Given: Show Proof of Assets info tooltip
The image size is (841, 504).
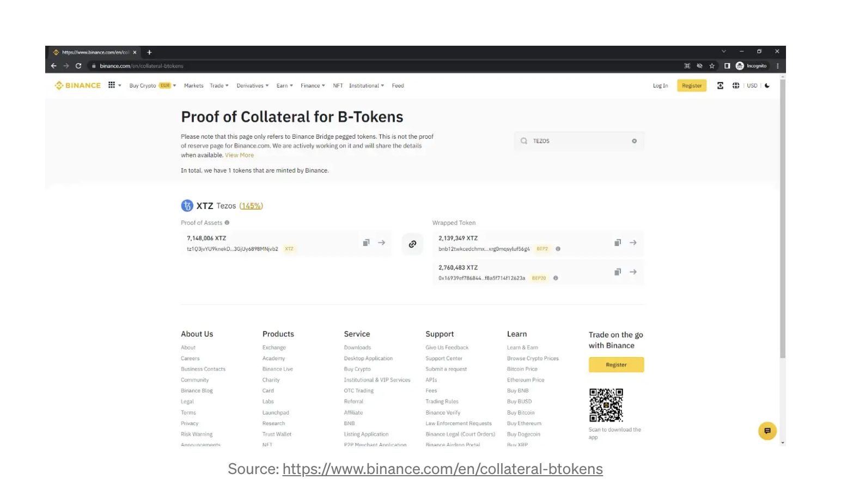Looking at the screenshot, I should [227, 223].
